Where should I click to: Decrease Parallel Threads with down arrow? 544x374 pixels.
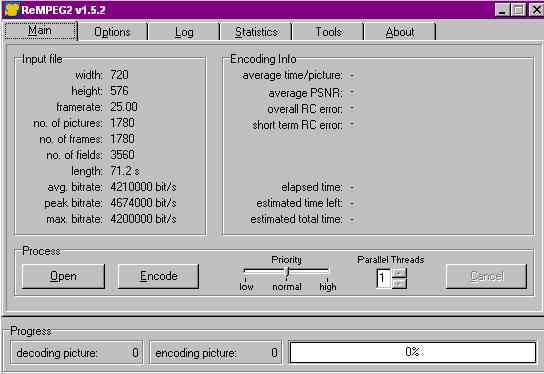(399, 284)
